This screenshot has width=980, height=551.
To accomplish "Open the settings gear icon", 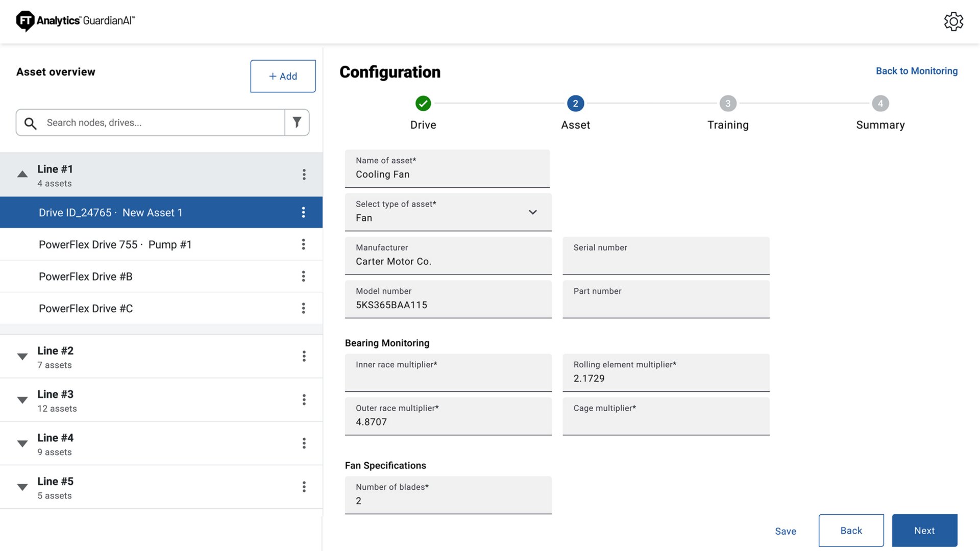I will 954,21.
